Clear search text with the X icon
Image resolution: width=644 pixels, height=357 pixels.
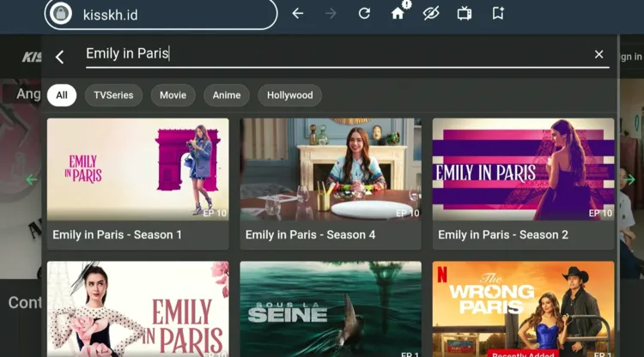(598, 54)
